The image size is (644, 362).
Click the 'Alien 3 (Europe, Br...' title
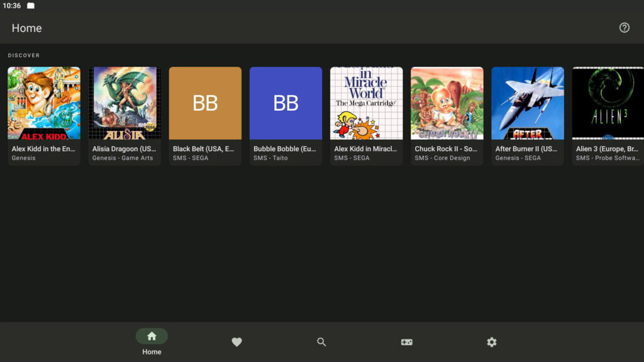click(607, 149)
